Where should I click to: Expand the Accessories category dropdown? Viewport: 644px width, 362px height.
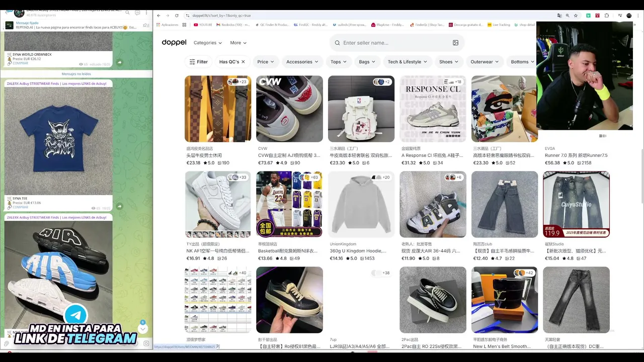302,62
